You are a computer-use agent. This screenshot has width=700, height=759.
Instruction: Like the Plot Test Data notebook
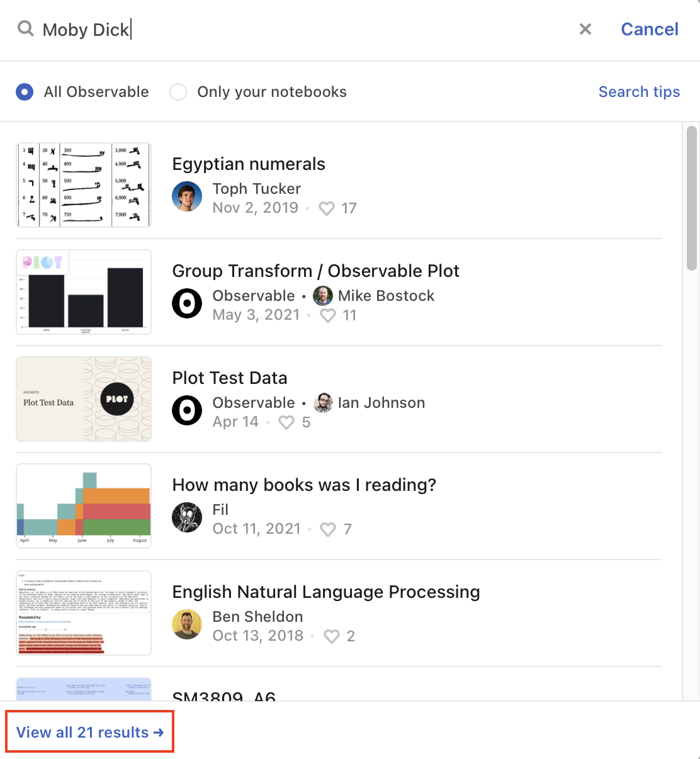point(286,422)
